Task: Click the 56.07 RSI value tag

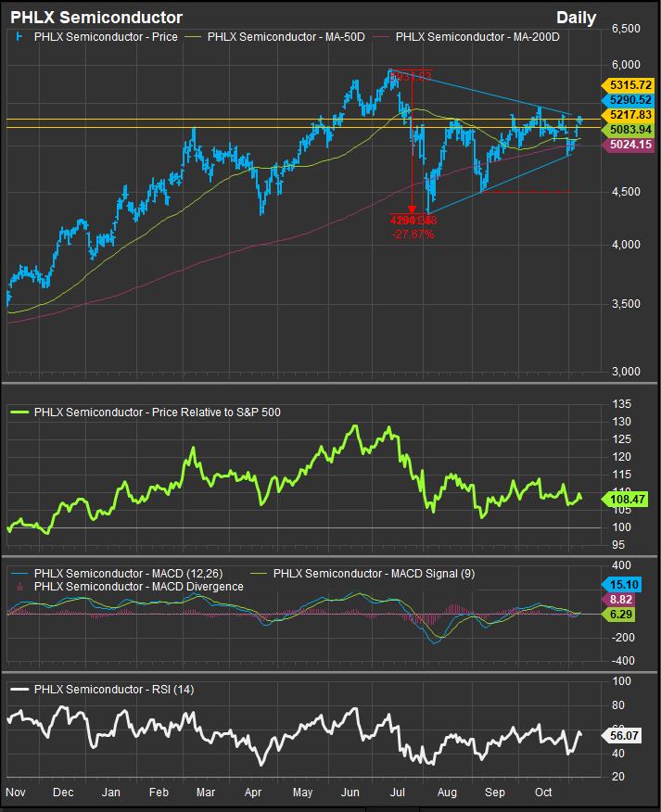Action: [x=622, y=736]
